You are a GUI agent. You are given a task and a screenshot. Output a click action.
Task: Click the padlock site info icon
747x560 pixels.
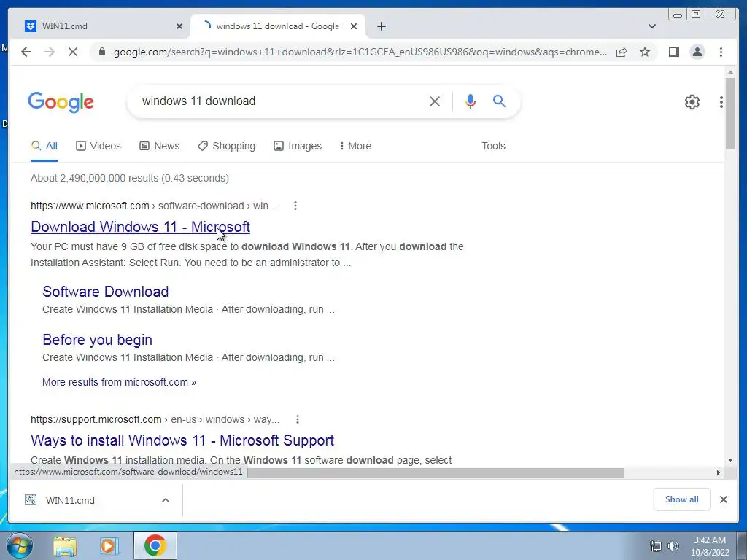pos(102,52)
